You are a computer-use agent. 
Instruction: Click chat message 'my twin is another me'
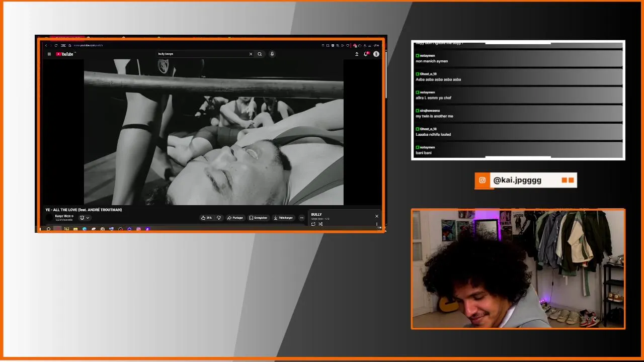434,116
